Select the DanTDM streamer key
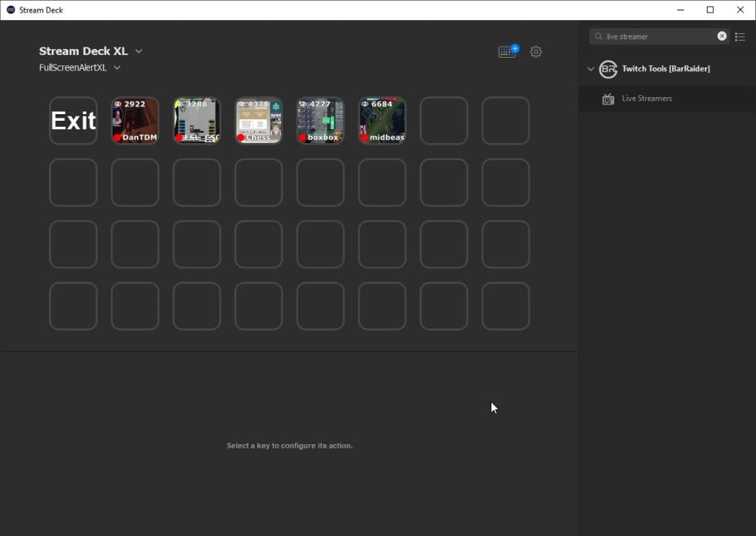This screenshot has height=536, width=756. coord(135,120)
